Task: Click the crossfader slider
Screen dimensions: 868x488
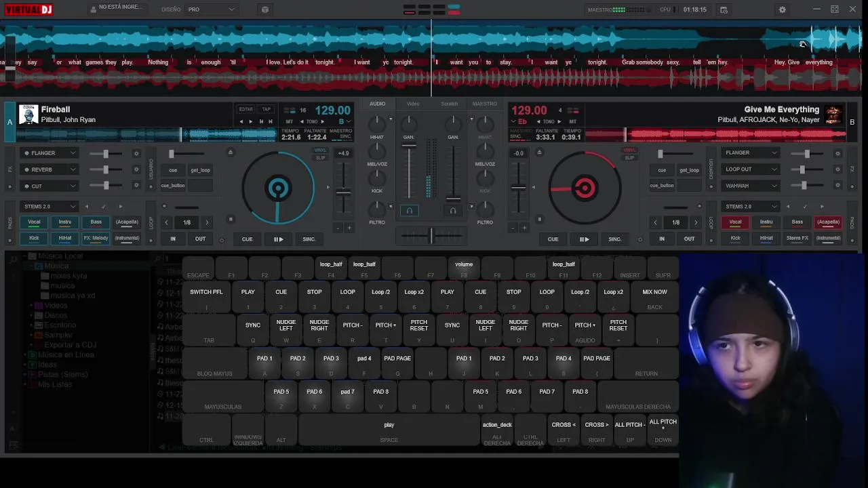Action: tap(431, 236)
